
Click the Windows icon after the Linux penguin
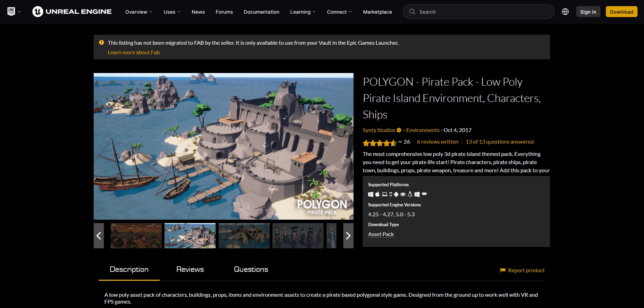417,194
